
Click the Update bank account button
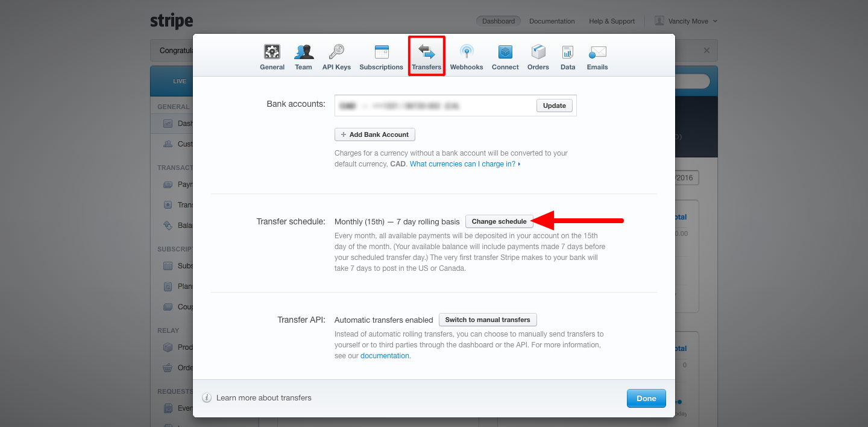click(554, 106)
